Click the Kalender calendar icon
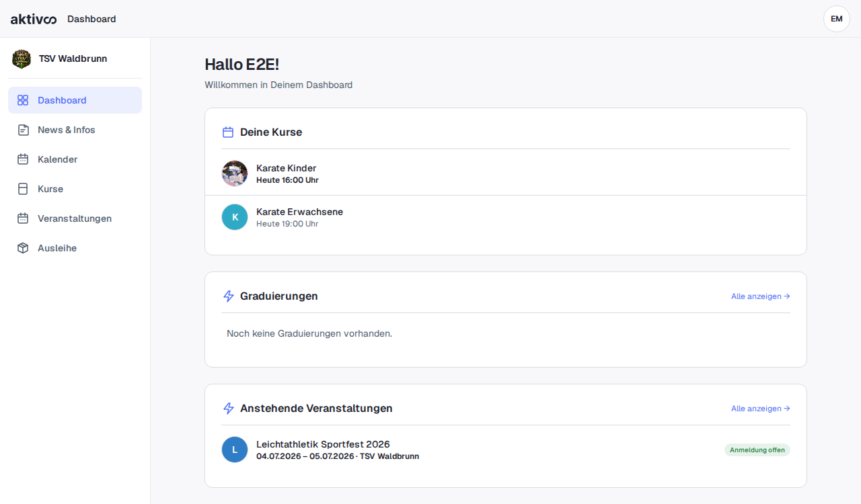 23,159
